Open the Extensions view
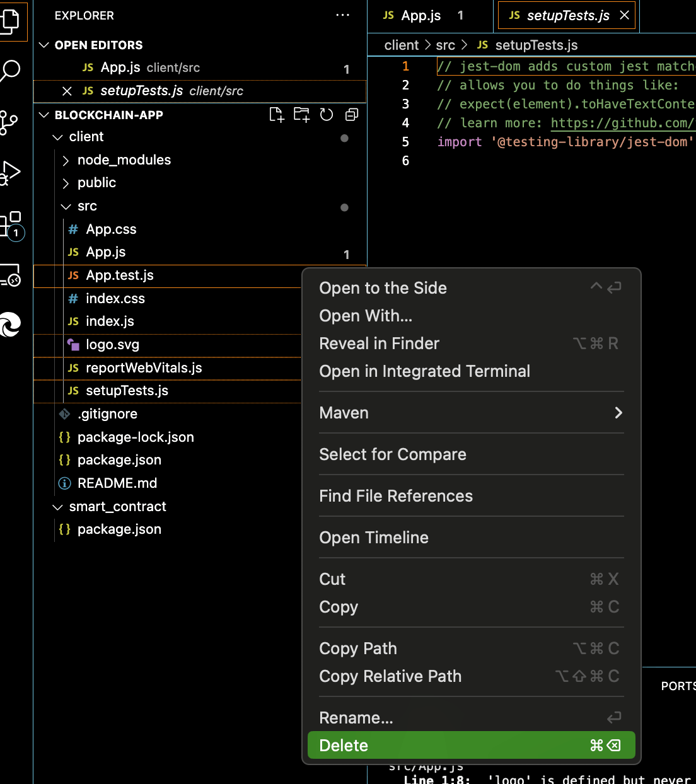 [x=10, y=224]
